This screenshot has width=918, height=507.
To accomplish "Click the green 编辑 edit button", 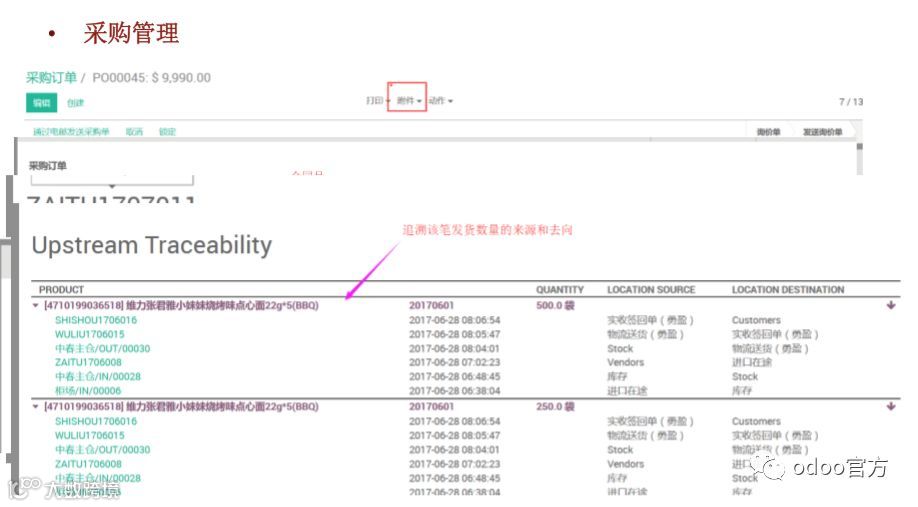I will tap(42, 103).
